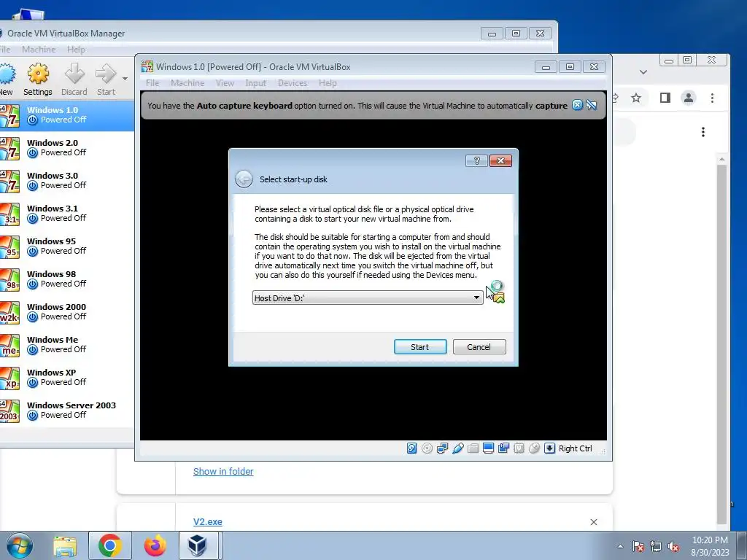
Task: Click the USB status bar indicator
Action: (x=458, y=448)
